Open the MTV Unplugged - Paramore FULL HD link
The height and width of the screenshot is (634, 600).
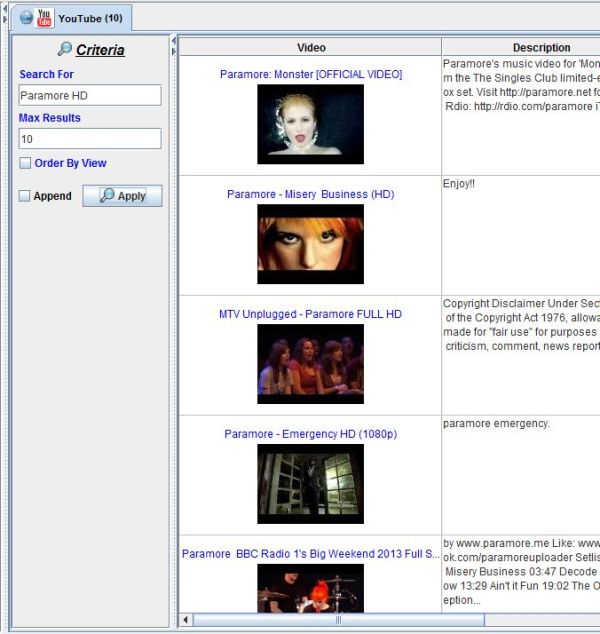pos(310,314)
